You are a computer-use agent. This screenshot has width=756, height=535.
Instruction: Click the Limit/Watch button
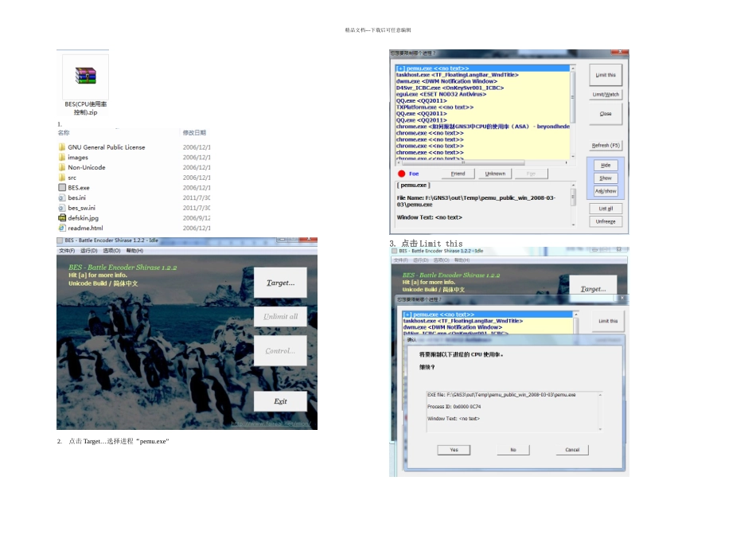606,95
